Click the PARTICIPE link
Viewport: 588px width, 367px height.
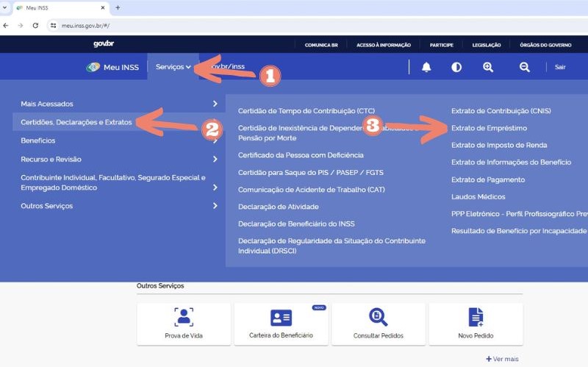442,45
